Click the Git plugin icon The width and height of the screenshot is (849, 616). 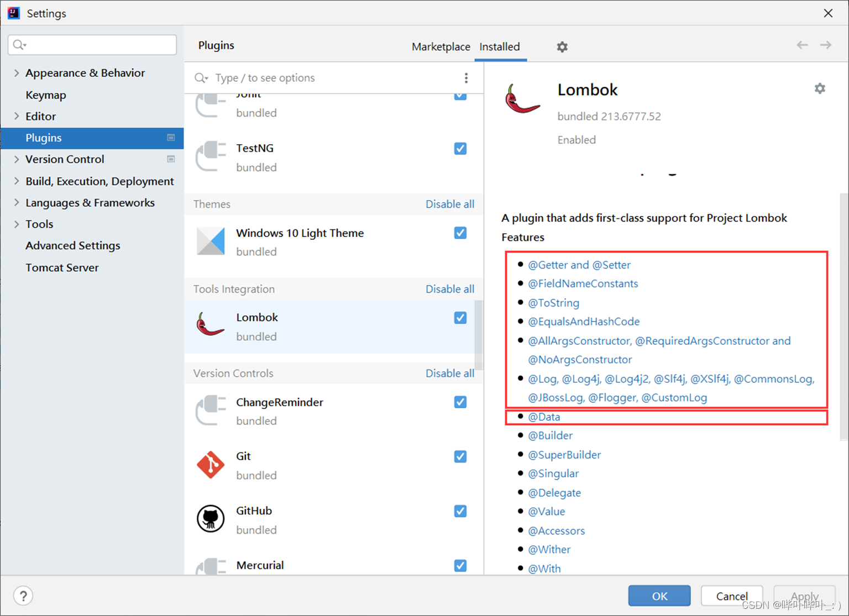[211, 465]
